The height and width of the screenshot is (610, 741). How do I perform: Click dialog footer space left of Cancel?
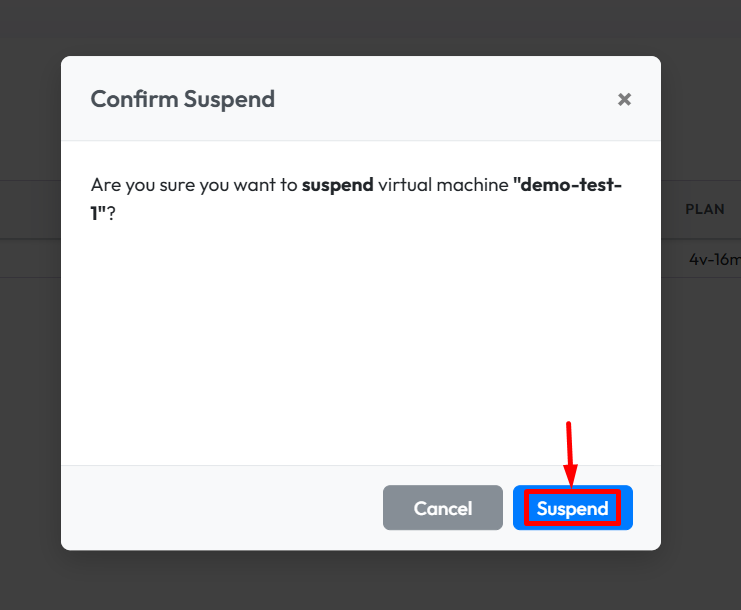[220, 508]
